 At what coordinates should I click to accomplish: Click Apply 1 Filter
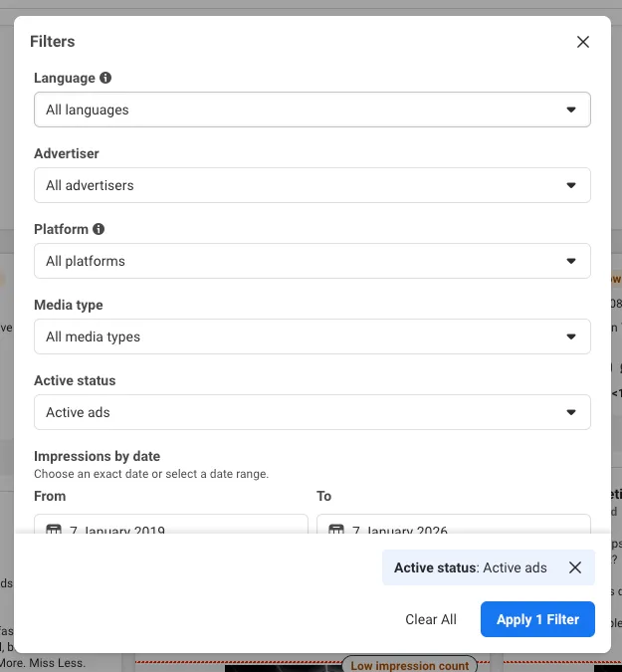click(x=537, y=619)
